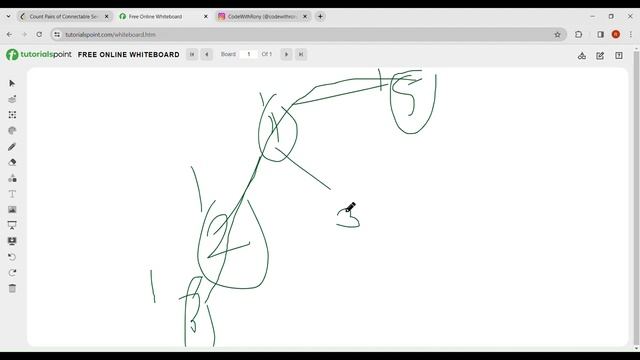Choose the eraser-all layers tool below pointer
Viewport: 640px width, 360px height.
click(x=12, y=99)
